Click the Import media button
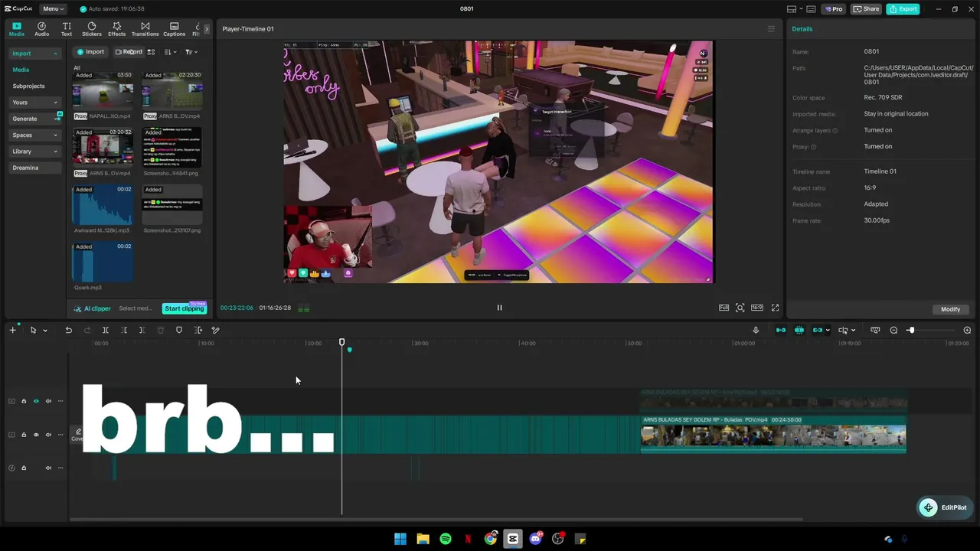Image resolution: width=980 pixels, height=551 pixels. (90, 52)
